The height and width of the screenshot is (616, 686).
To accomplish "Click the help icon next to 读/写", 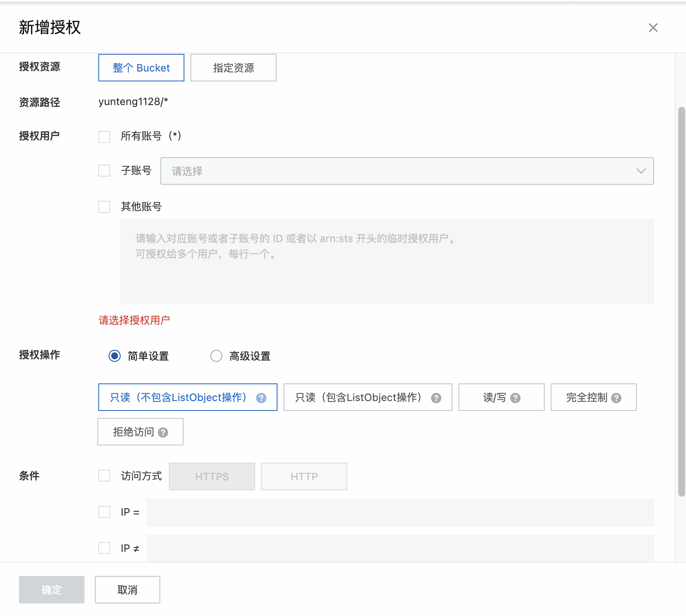I will [515, 398].
